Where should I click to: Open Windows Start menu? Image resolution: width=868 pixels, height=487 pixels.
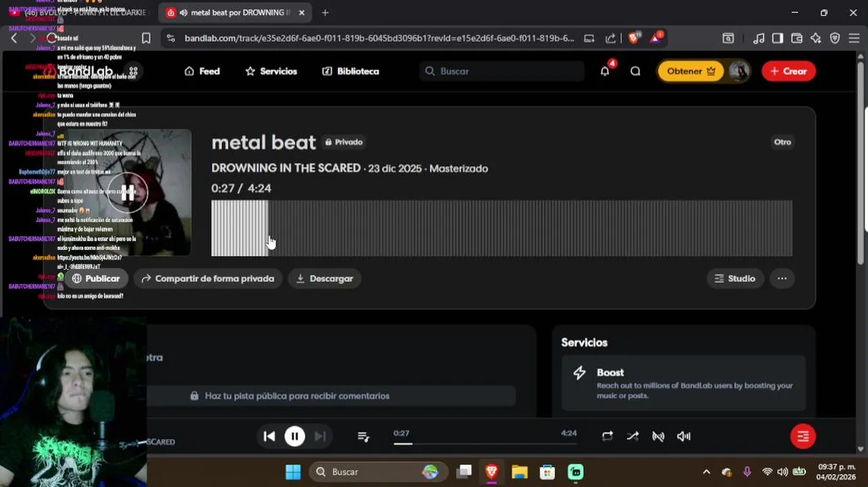pyautogui.click(x=293, y=472)
